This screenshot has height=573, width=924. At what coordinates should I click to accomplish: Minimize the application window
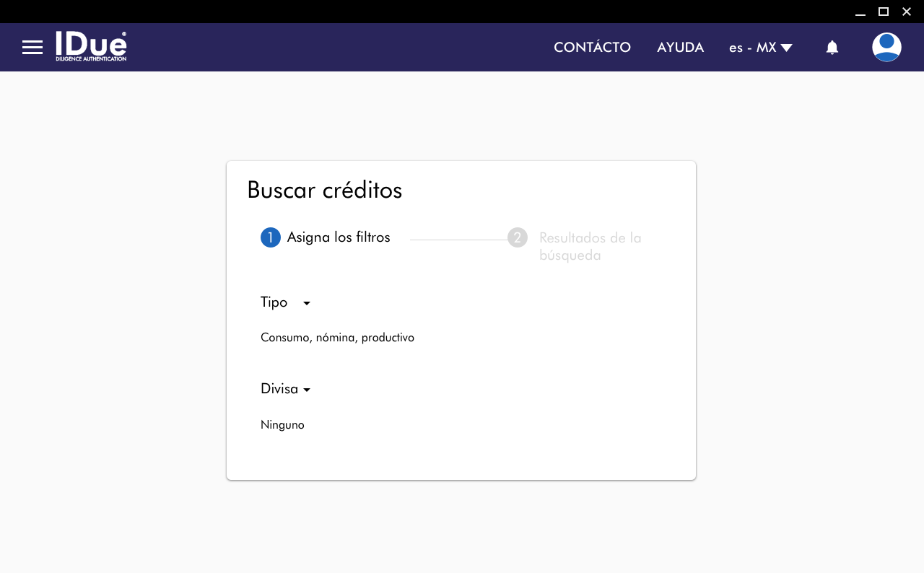tap(860, 12)
